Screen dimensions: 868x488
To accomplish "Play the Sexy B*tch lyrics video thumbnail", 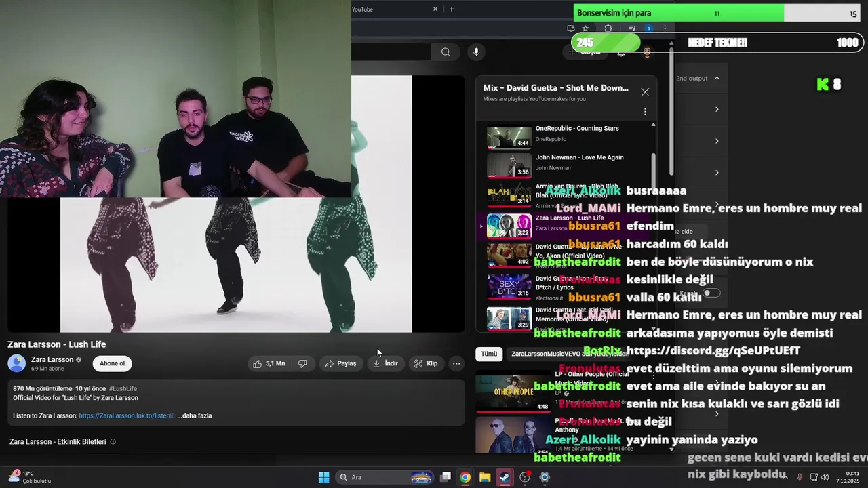I will pos(509,287).
